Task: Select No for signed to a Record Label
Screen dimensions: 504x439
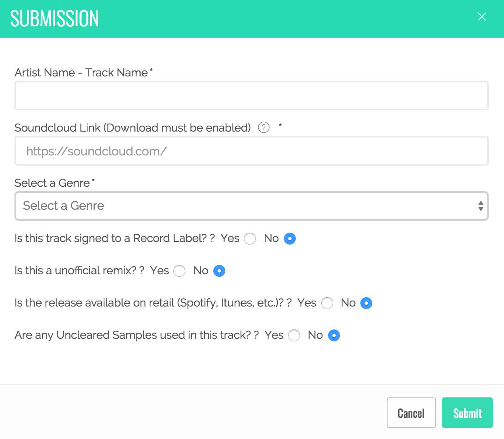Action: (x=290, y=239)
